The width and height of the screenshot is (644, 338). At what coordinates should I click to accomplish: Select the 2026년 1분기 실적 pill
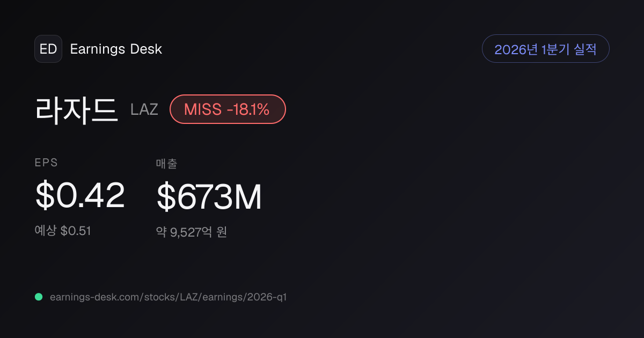(546, 49)
